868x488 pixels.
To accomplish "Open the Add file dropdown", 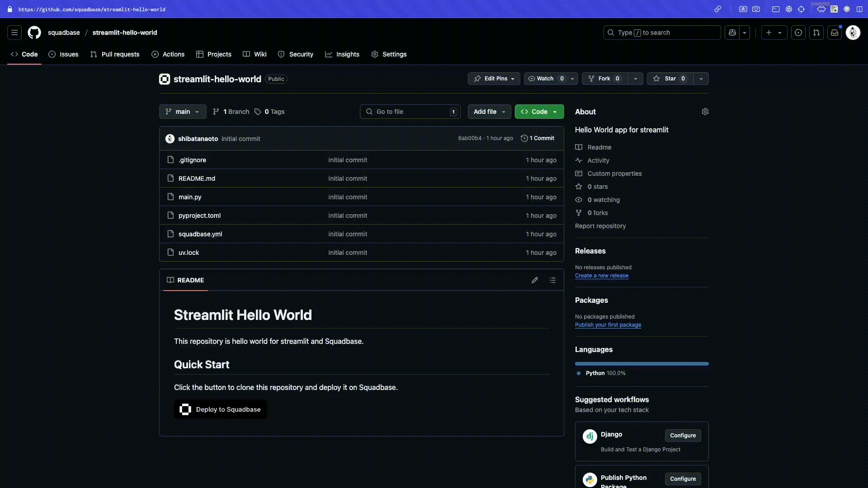I will pos(489,112).
